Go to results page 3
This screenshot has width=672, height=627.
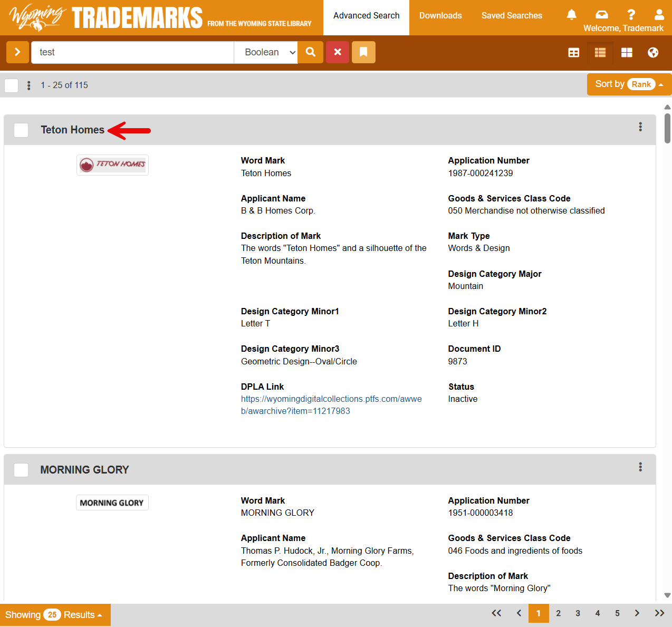click(578, 613)
